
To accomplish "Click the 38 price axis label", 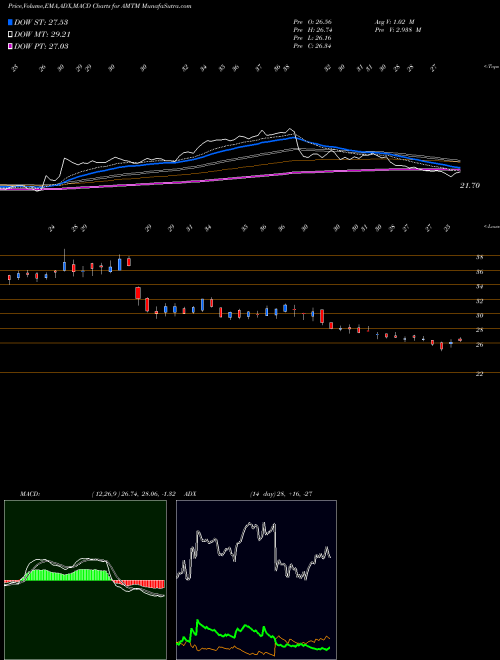I will [479, 257].
